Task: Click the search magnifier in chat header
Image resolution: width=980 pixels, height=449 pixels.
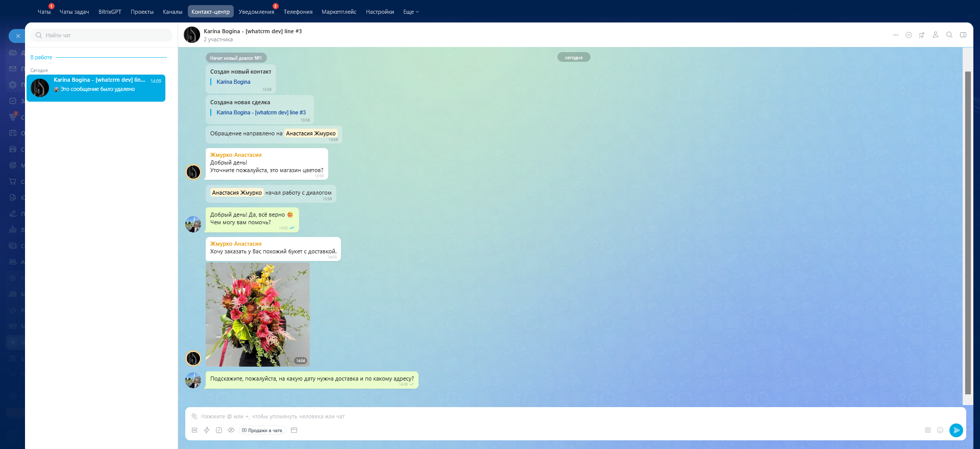Action: (x=949, y=35)
